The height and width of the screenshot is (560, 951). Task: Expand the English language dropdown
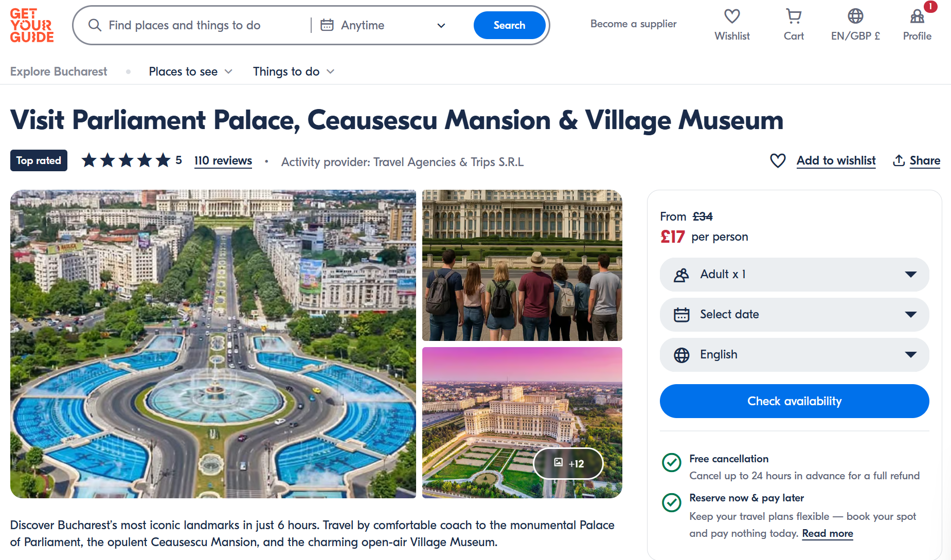[794, 355]
